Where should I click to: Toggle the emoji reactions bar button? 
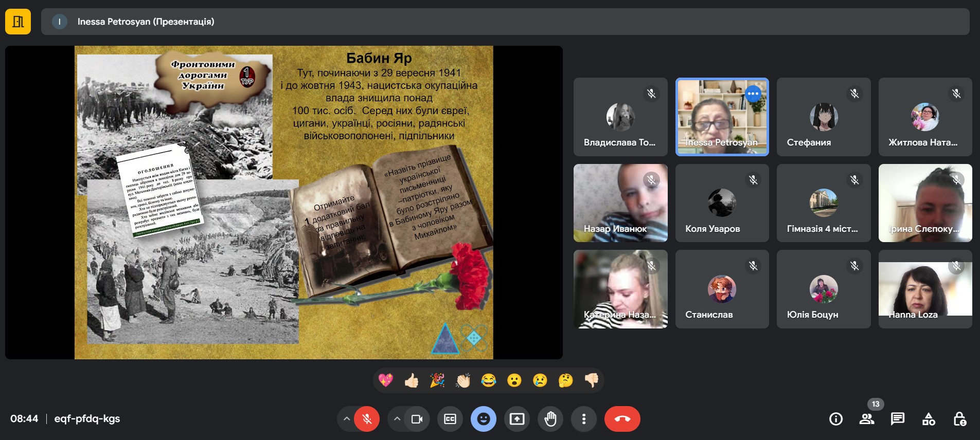click(x=484, y=419)
